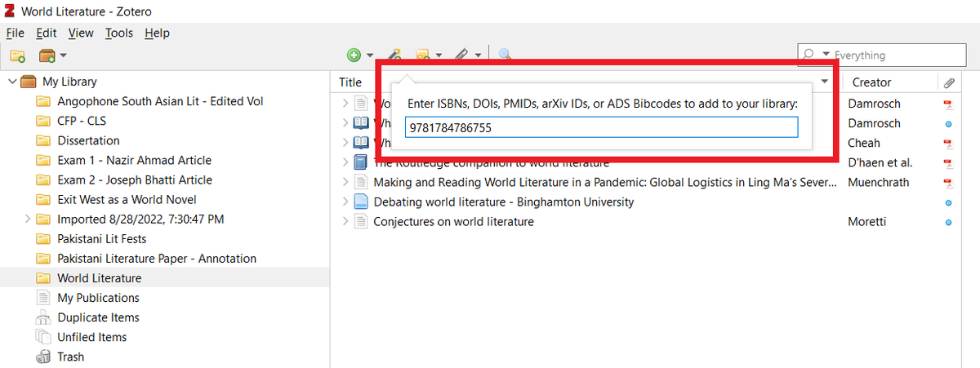980x368 pixels.
Task: Click blue dot in Debating world literature row
Action: coord(948,202)
